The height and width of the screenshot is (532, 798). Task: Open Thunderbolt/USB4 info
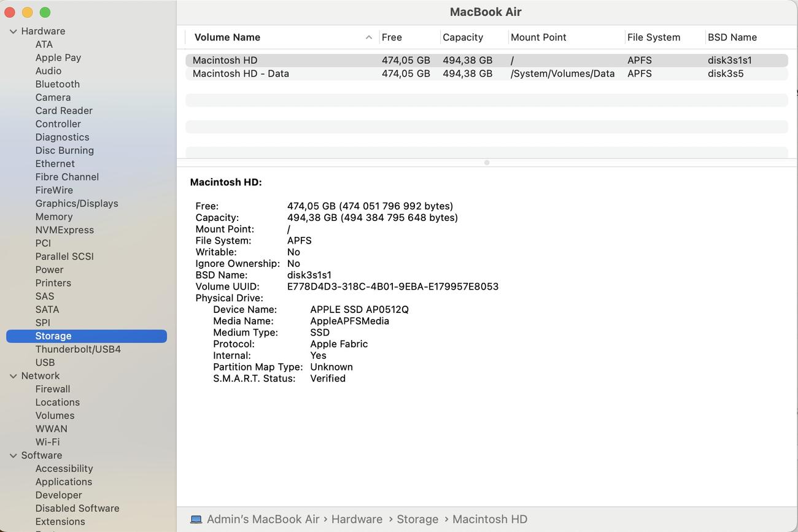click(78, 349)
